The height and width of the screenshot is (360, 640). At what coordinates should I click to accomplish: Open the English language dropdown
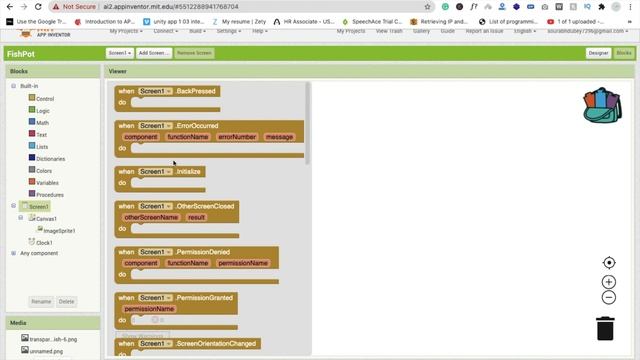tap(525, 31)
